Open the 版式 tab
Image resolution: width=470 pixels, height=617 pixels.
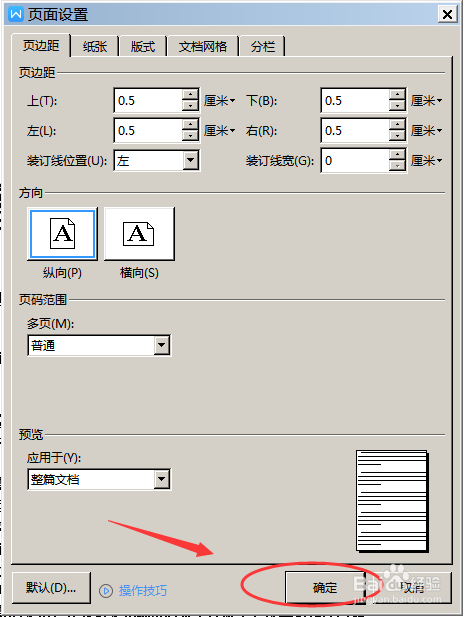click(x=143, y=47)
